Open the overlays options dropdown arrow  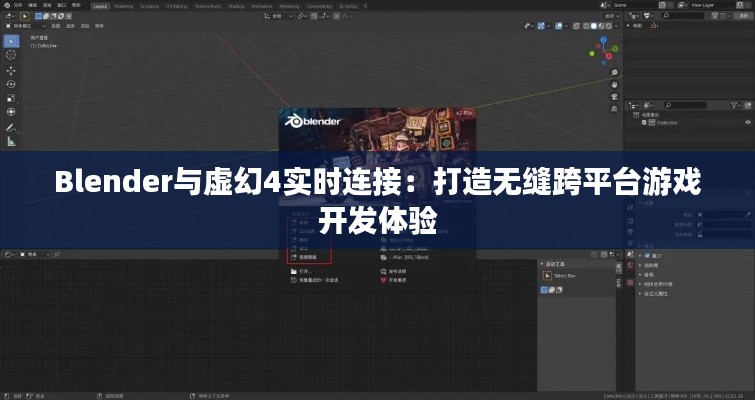point(566,26)
